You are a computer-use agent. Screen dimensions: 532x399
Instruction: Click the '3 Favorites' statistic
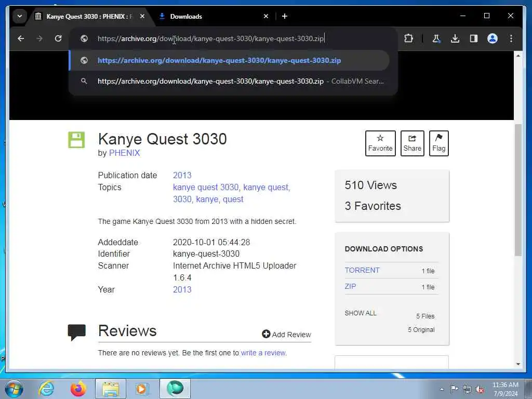(373, 206)
